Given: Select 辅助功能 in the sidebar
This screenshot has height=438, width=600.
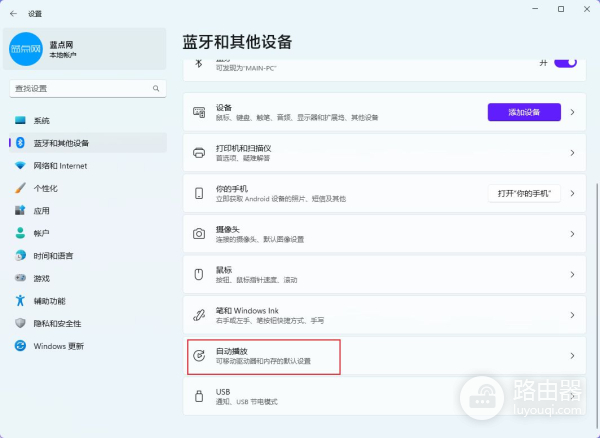Looking at the screenshot, I should 88,301.
